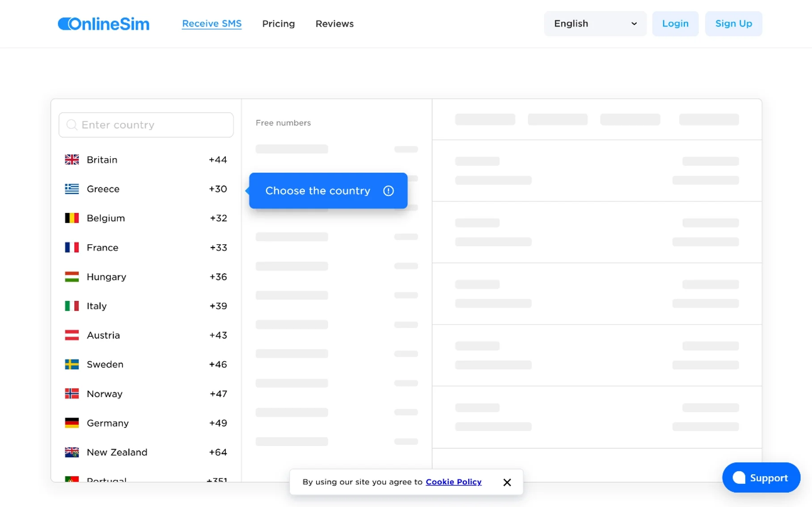Click the search magnifier icon

72,125
